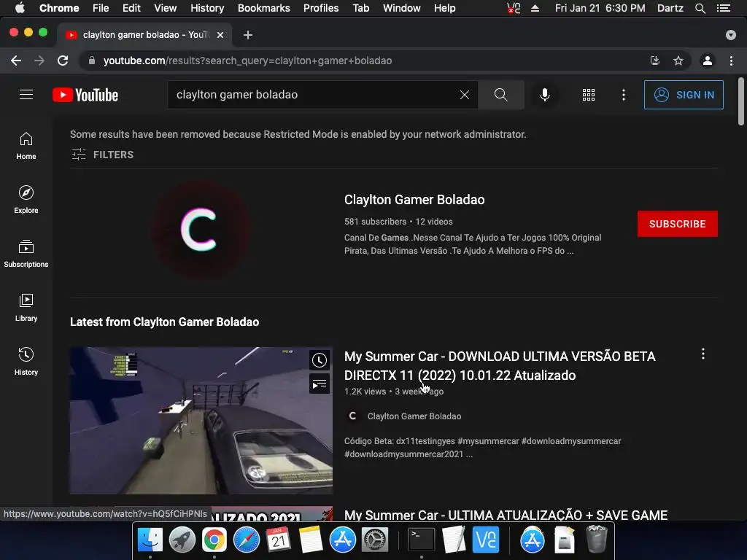
Task: Open video action menu three dots
Action: click(703, 354)
